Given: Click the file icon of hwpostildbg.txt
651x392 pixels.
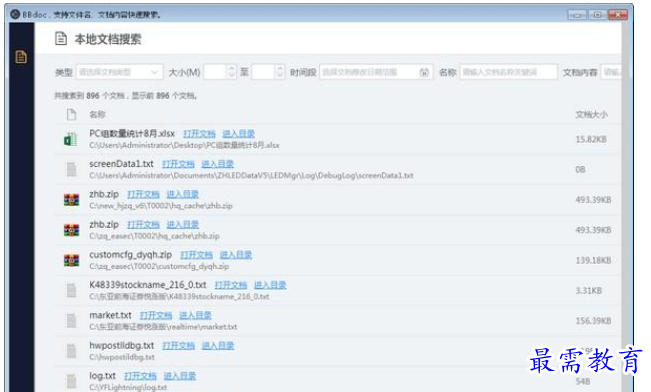Looking at the screenshot, I should (71, 351).
